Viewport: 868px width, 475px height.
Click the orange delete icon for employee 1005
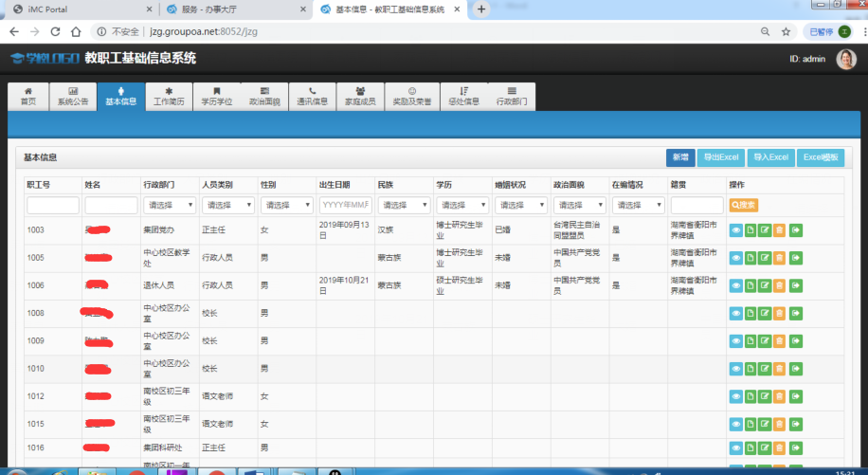pos(780,258)
